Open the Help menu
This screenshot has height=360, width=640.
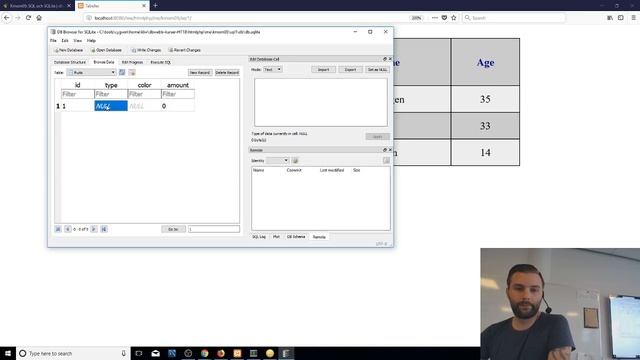(x=91, y=40)
